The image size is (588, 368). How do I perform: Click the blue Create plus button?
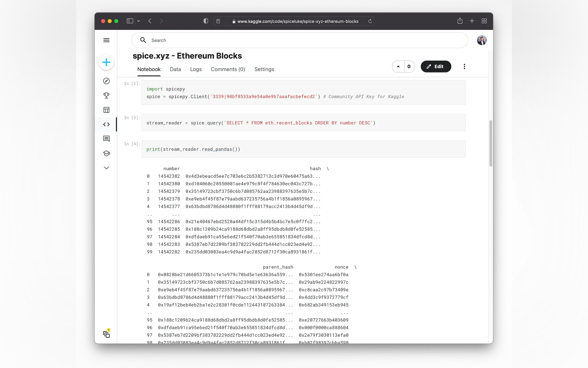click(106, 62)
